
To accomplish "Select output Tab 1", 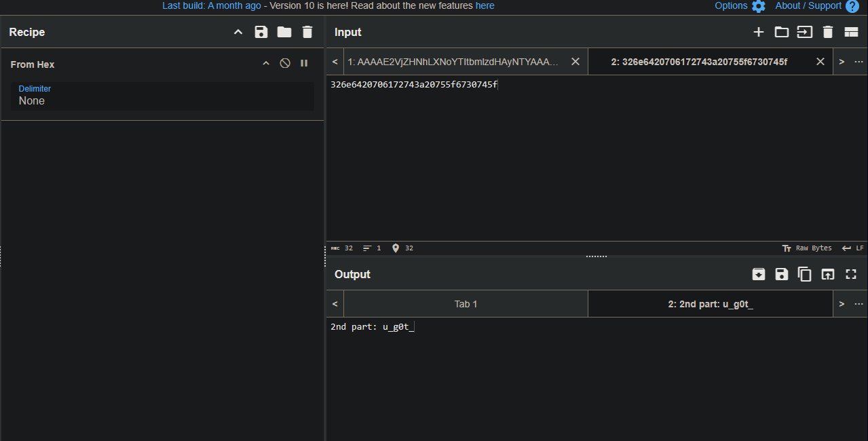I will (x=466, y=304).
